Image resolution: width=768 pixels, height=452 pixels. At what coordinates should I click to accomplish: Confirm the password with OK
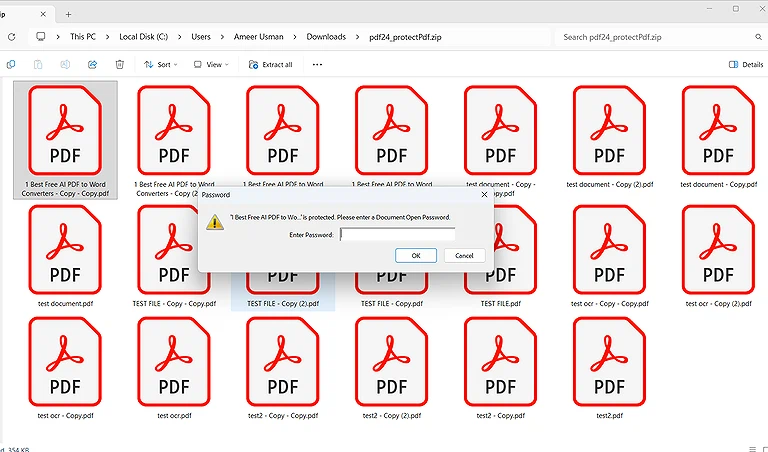click(416, 255)
